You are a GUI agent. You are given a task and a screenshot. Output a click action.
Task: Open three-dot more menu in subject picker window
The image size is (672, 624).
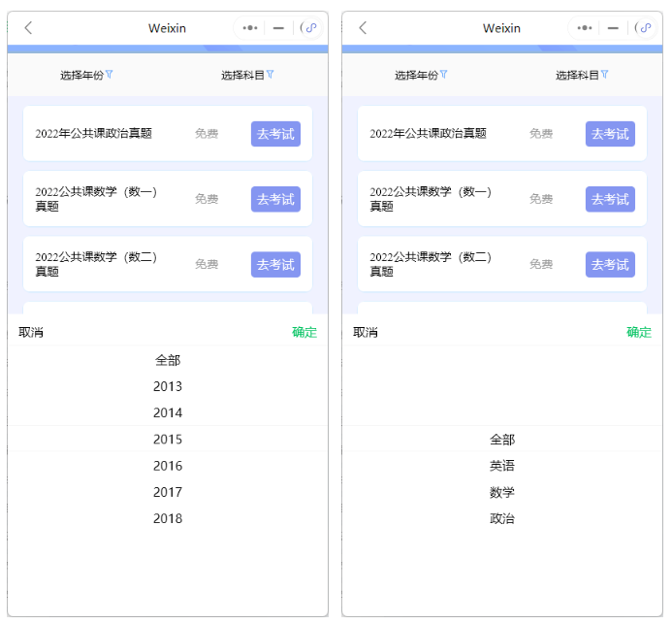click(x=585, y=28)
